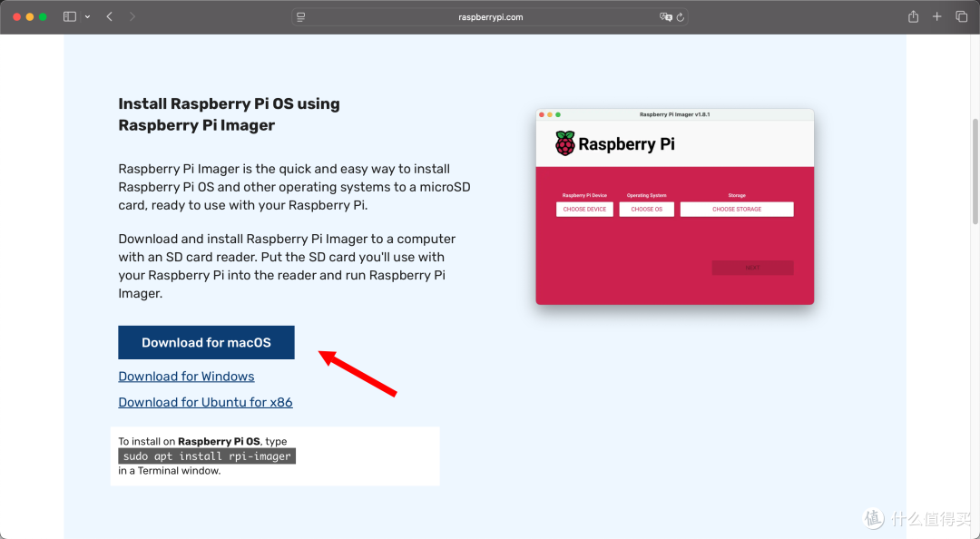Click CHOOSE OS in Imager preview
Image resolution: width=980 pixels, height=539 pixels.
(646, 209)
